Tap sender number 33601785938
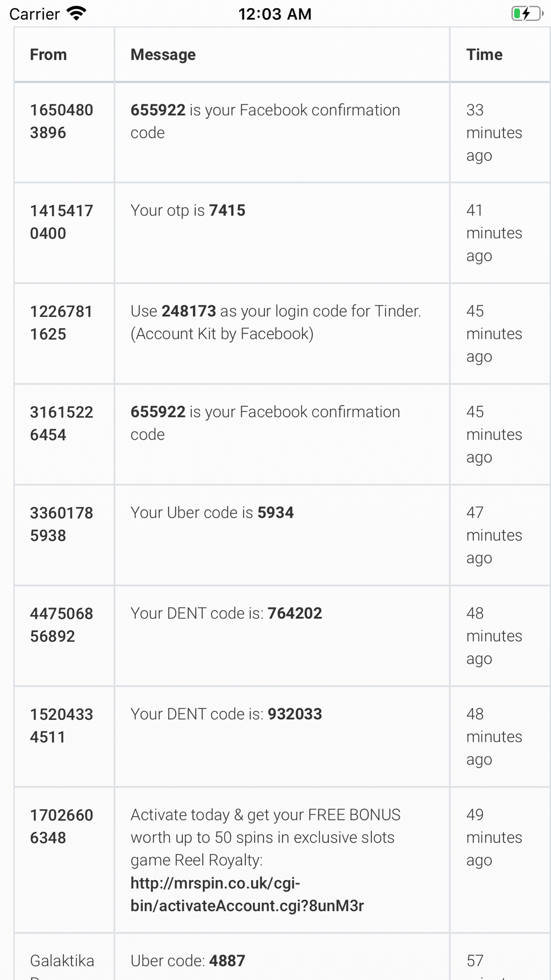The height and width of the screenshot is (980, 551). 61,524
